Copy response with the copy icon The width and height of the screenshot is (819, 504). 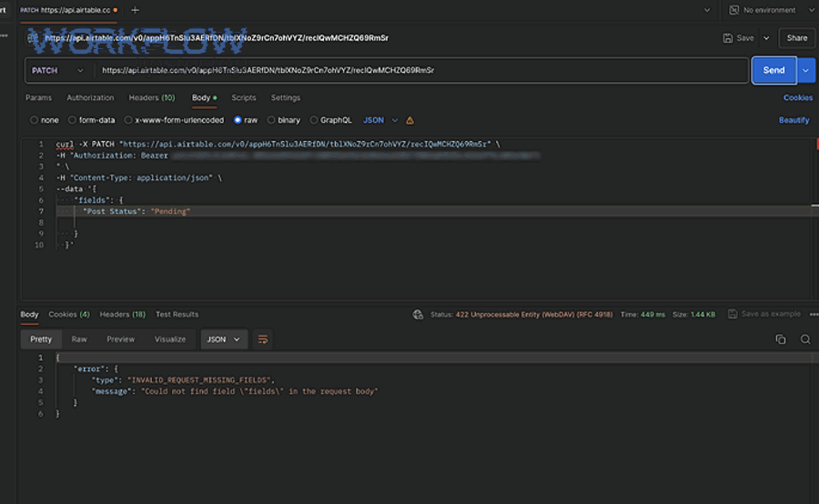tap(781, 339)
